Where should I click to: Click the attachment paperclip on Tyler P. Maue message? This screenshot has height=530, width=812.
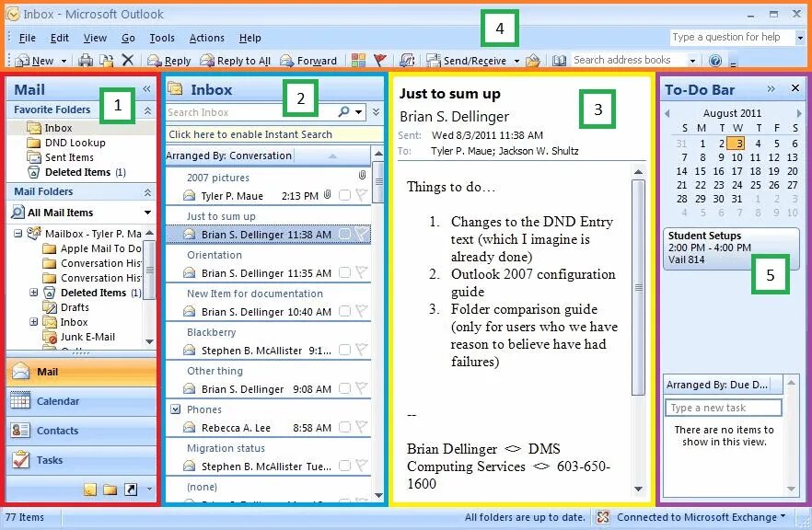[x=328, y=195]
